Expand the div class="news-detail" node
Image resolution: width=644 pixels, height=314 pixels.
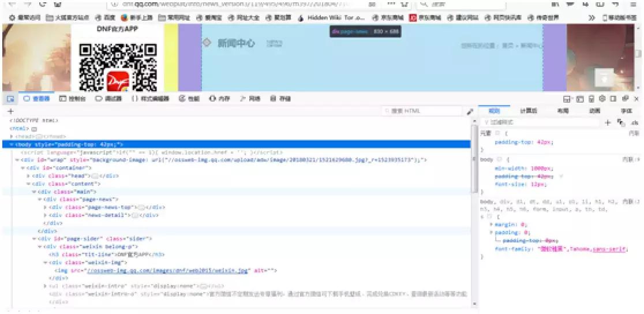(x=45, y=215)
